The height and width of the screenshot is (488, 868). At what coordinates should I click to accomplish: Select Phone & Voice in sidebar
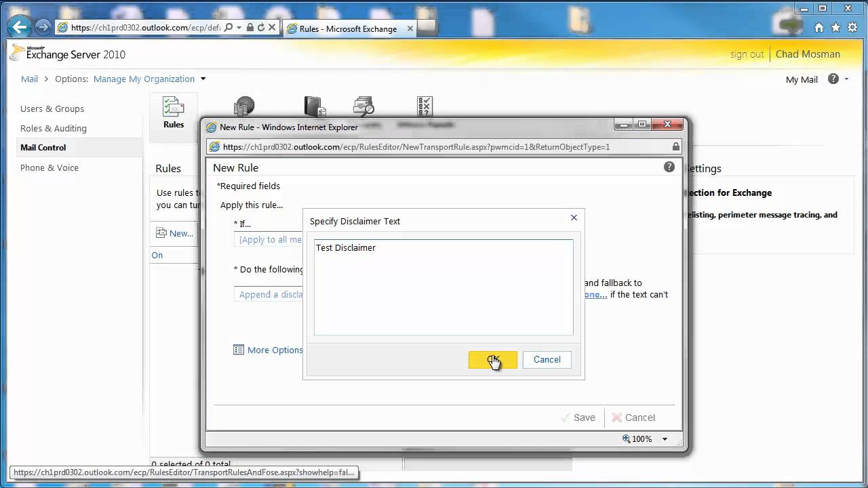click(50, 167)
